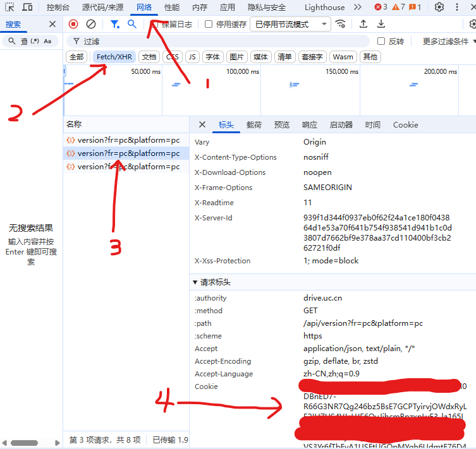Open the 时间 details tab
The height and width of the screenshot is (449, 476).
pyautogui.click(x=373, y=124)
